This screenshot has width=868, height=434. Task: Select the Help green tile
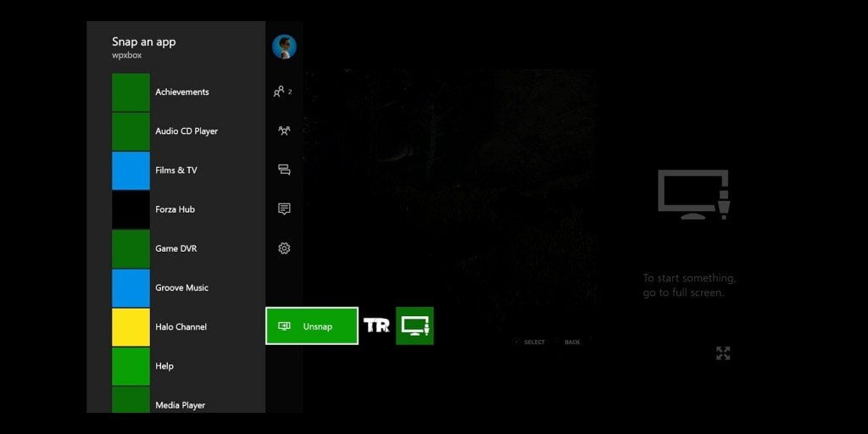coord(131,366)
